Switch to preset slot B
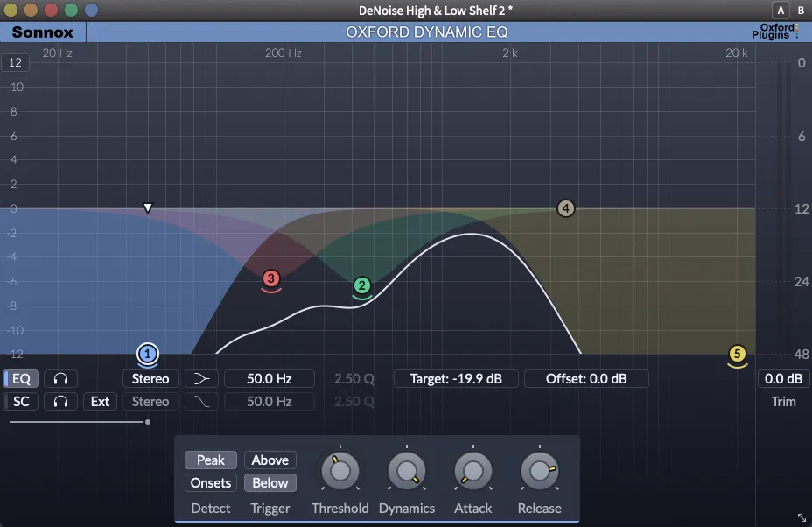This screenshot has height=527, width=812. 800,11
